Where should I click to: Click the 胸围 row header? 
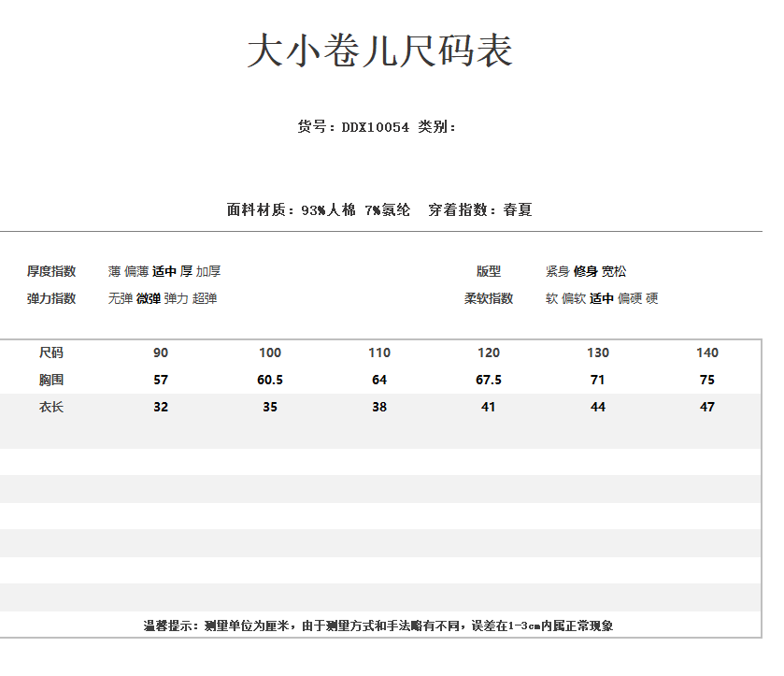pyautogui.click(x=51, y=380)
